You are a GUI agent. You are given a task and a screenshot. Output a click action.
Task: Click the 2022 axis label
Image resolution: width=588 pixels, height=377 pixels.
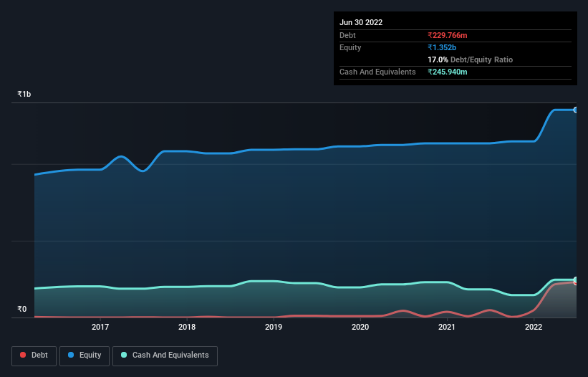coord(534,327)
